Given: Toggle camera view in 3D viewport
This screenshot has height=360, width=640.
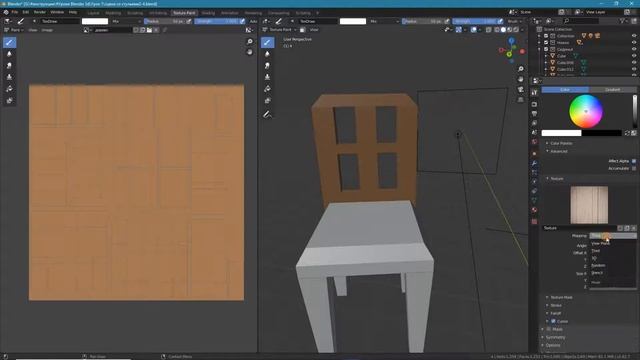Looking at the screenshot, I should [520, 89].
